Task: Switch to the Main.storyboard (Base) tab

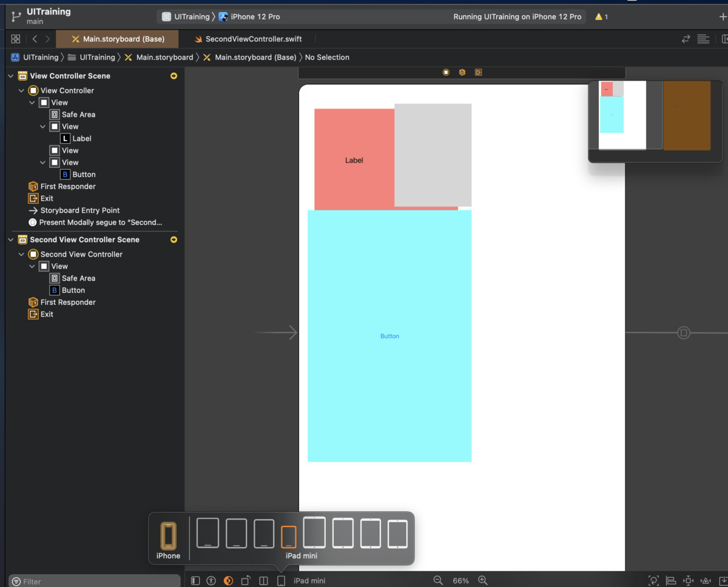Action: [x=117, y=39]
